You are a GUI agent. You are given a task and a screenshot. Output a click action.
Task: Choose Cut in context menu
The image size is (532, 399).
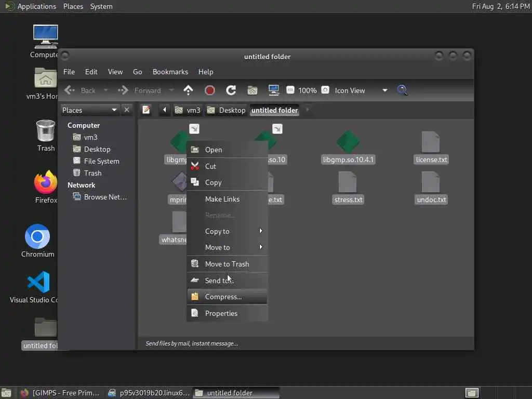[x=227, y=166]
